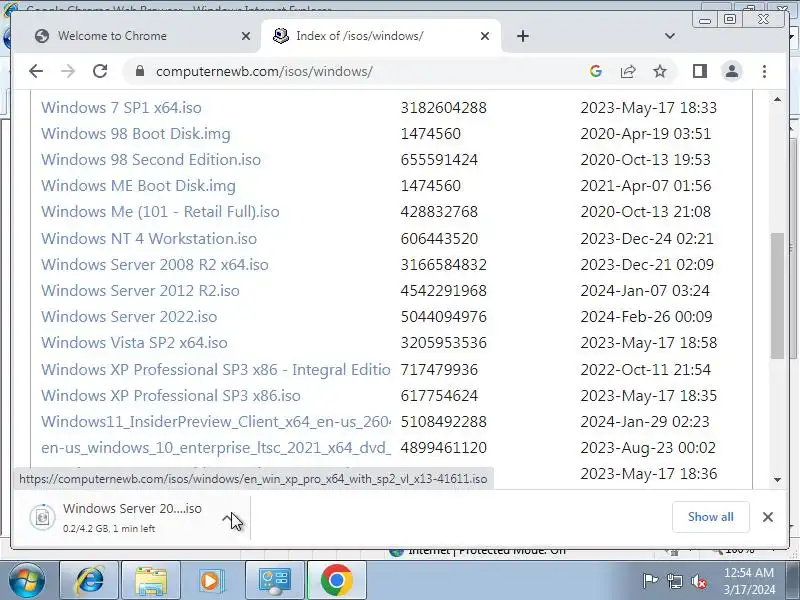The height and width of the screenshot is (600, 800).
Task: Open the Chrome profile avatar
Action: point(732,71)
